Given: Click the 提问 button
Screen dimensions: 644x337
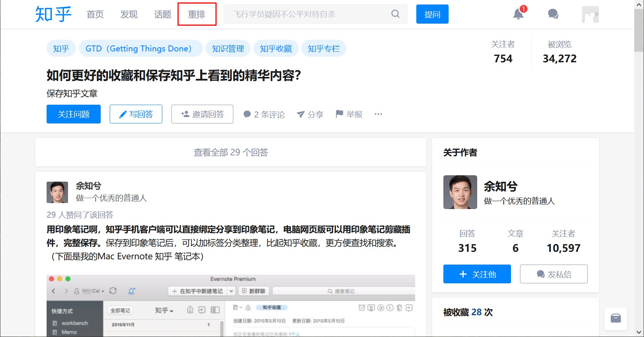Looking at the screenshot, I should click(432, 14).
